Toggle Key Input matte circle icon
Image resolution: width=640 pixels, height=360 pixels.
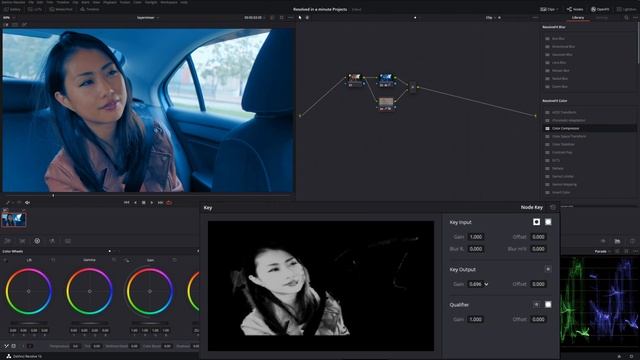coord(536,222)
